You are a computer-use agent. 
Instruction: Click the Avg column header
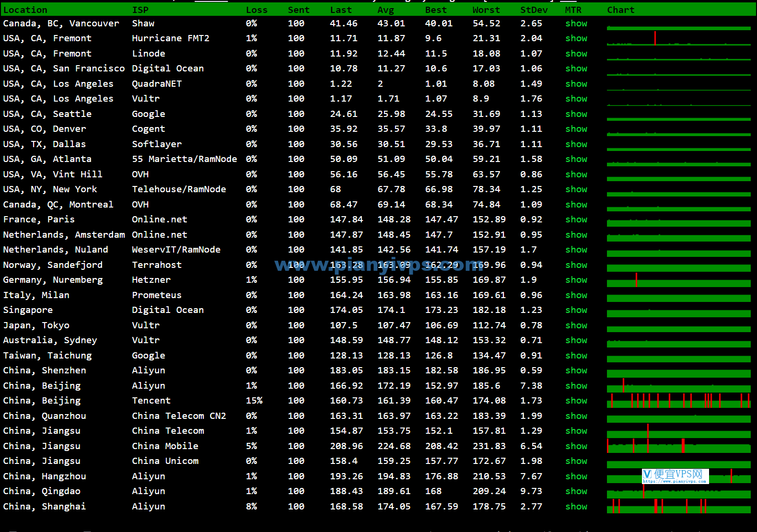(385, 10)
